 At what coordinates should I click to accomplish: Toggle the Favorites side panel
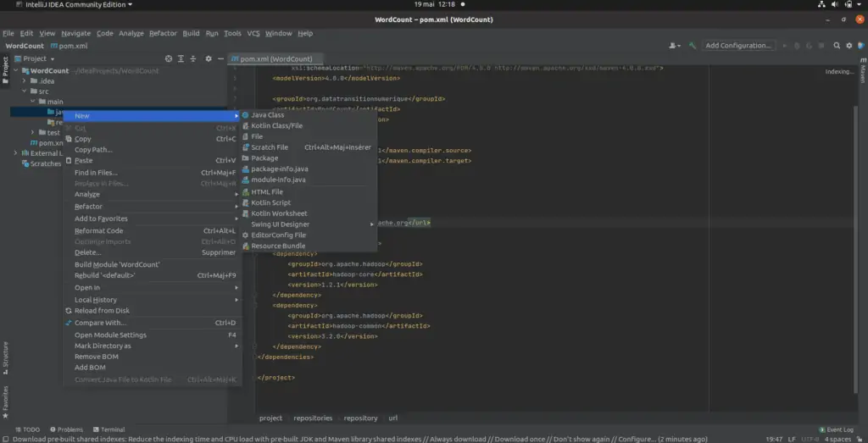(x=5, y=401)
